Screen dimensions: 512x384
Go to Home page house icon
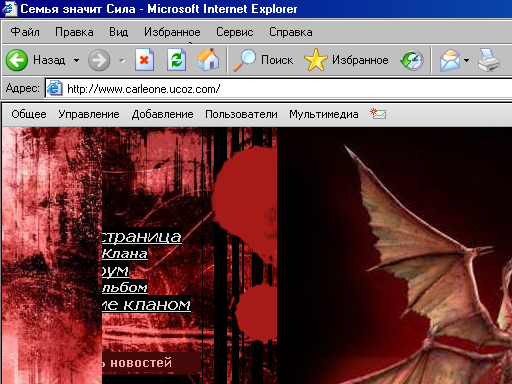[208, 60]
